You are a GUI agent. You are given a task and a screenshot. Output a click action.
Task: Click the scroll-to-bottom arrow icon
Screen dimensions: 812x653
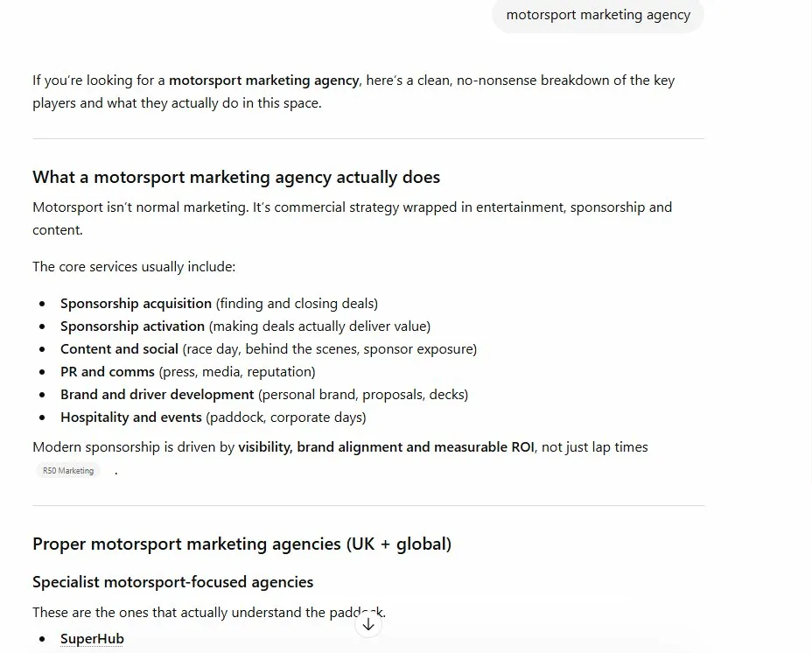(367, 623)
